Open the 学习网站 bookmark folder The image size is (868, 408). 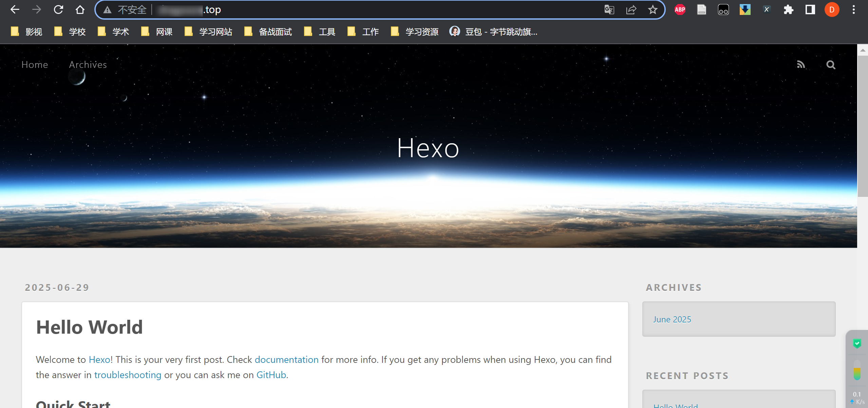coord(208,32)
